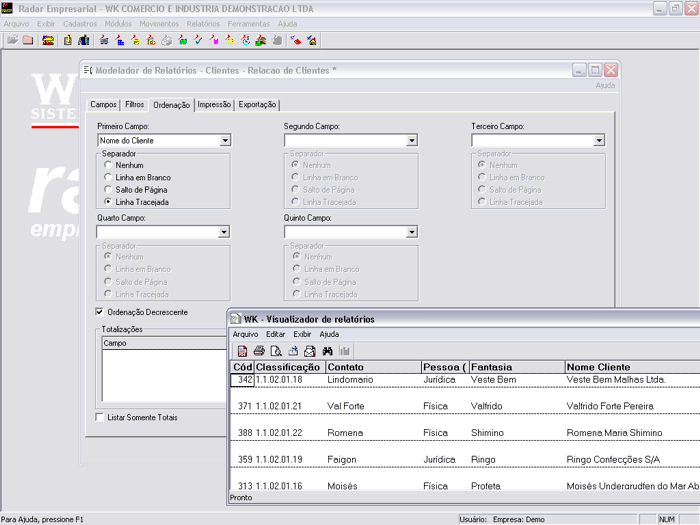The image size is (700, 525).
Task: Click the Nome Cliente column header
Action: coord(598,367)
